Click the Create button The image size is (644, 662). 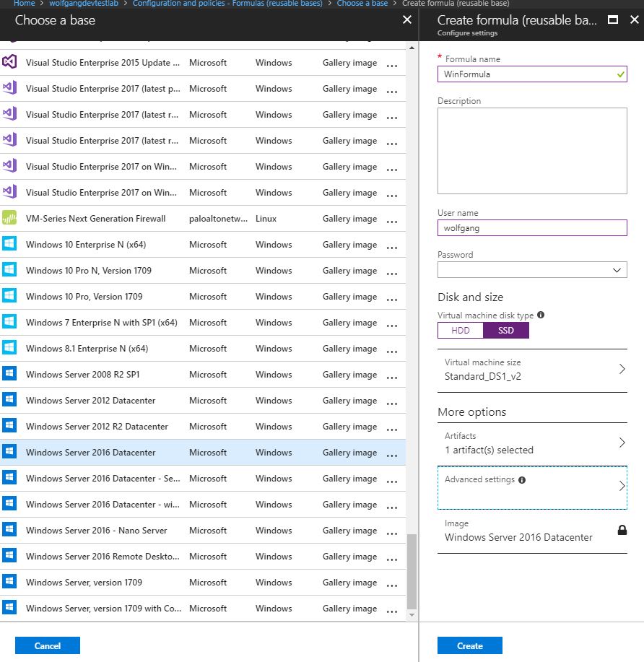[x=469, y=645]
